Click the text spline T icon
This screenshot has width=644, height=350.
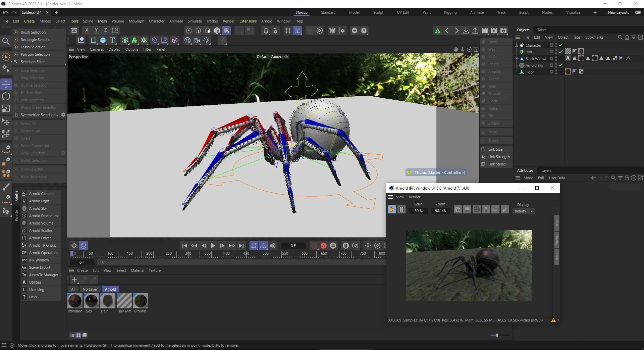112,40
